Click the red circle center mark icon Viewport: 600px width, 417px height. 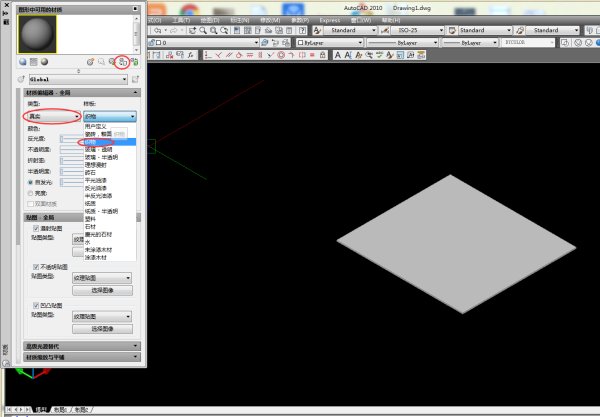pyautogui.click(x=281, y=55)
